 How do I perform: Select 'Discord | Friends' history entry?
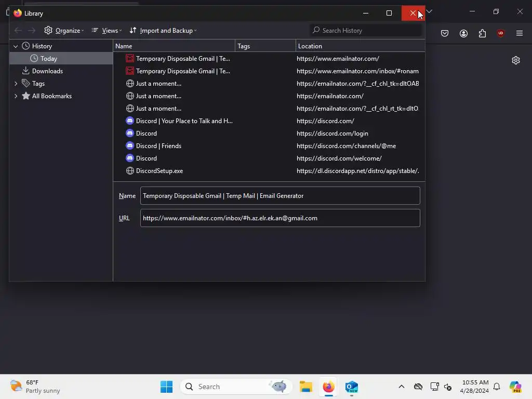pyautogui.click(x=269, y=146)
